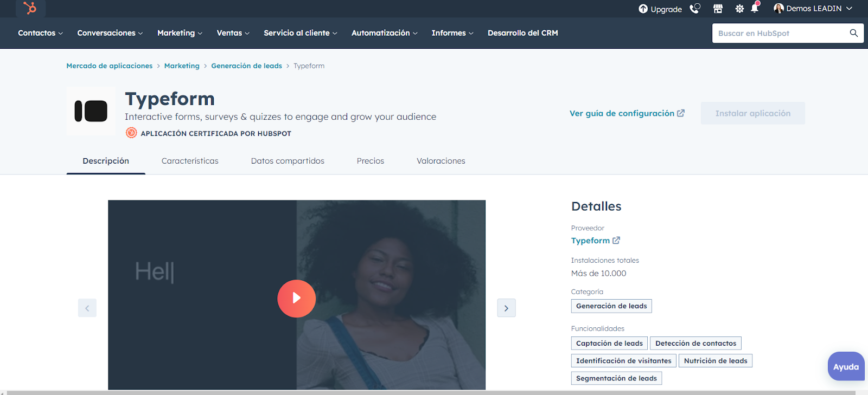Click the horizontal scrollbar at bottom
The image size is (868, 395).
coord(431,393)
